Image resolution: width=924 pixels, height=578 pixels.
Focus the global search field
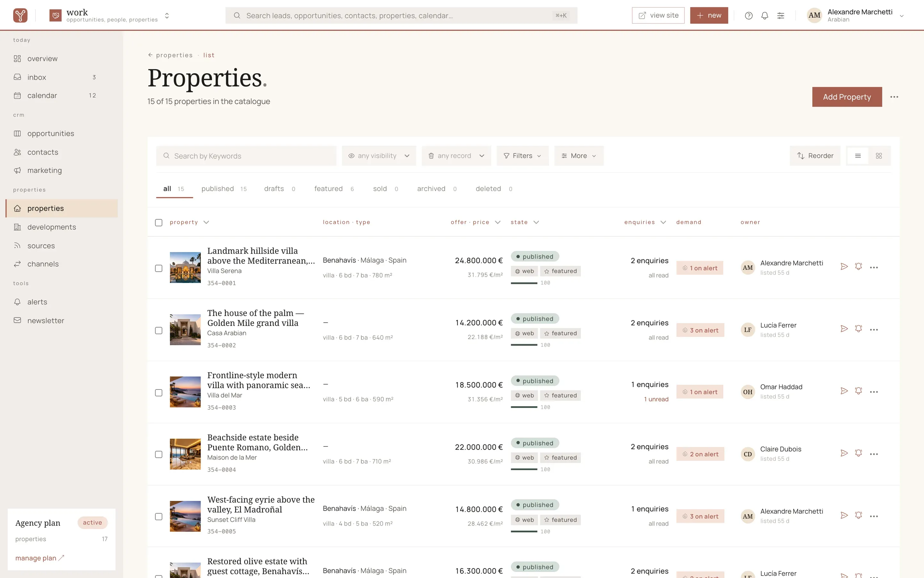click(x=401, y=15)
